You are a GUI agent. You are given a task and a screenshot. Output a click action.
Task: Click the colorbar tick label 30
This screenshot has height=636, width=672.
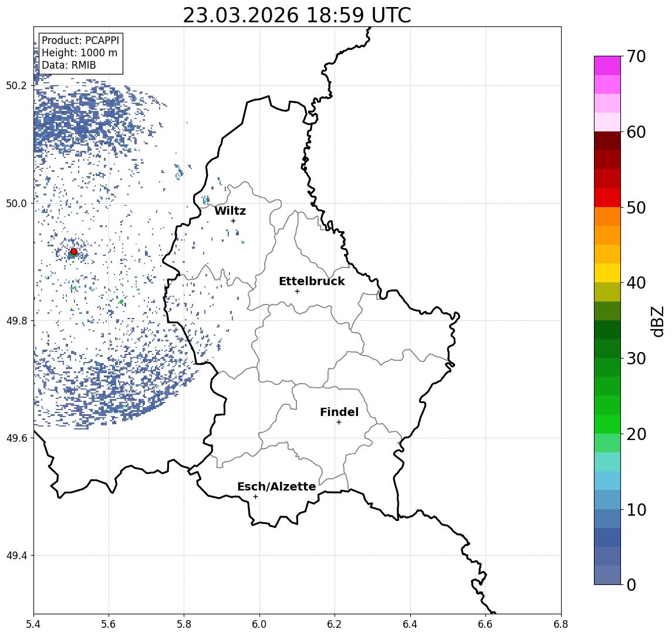click(x=636, y=358)
